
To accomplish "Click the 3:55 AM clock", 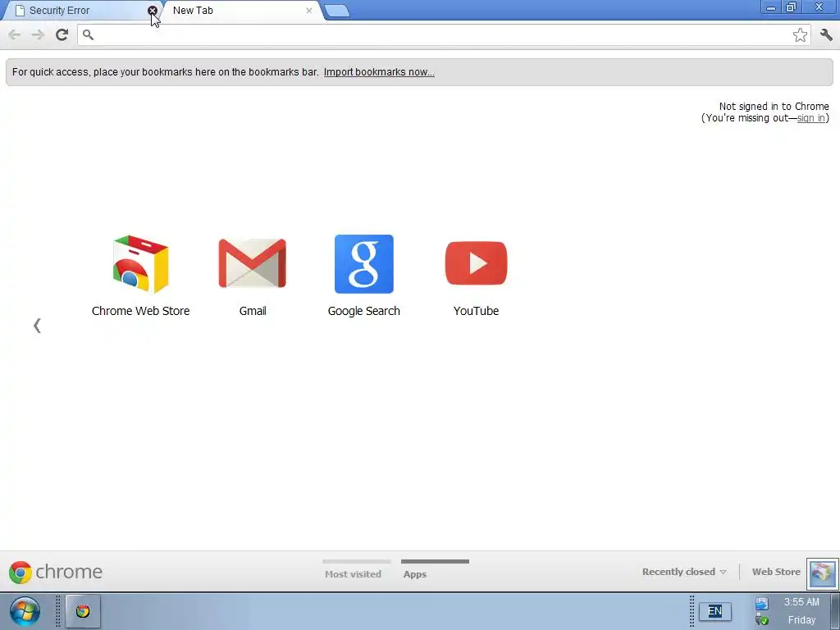I will coord(801,602).
